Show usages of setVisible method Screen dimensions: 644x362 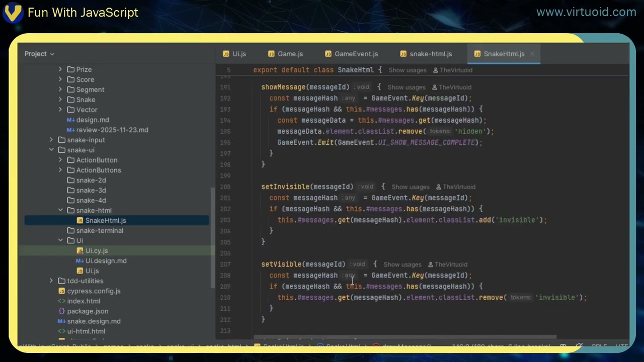click(403, 264)
